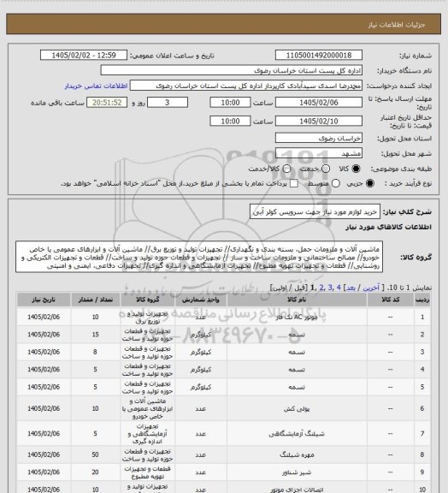
Task: Click the delivery city مشهد field
Action: coord(319,153)
